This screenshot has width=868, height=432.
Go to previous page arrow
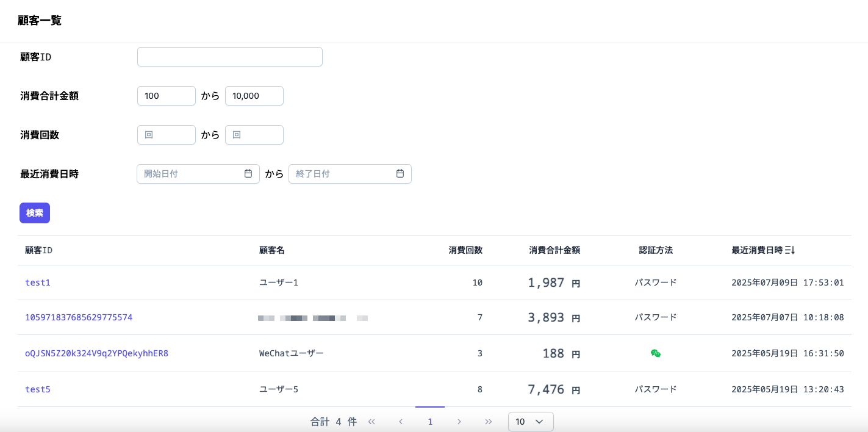pos(401,422)
